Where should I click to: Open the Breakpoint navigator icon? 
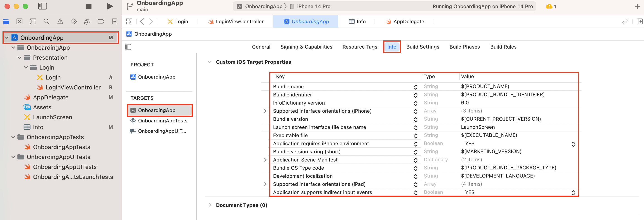(101, 21)
